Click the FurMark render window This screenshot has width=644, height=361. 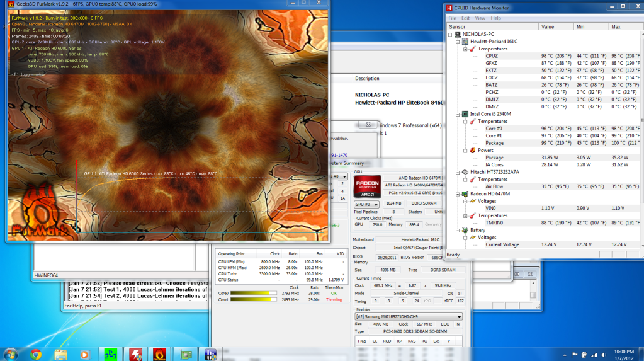coord(168,125)
